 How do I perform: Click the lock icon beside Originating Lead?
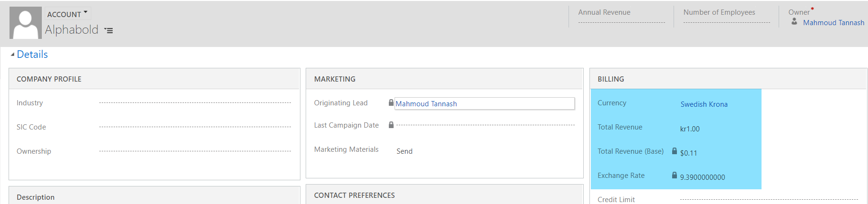pos(391,102)
